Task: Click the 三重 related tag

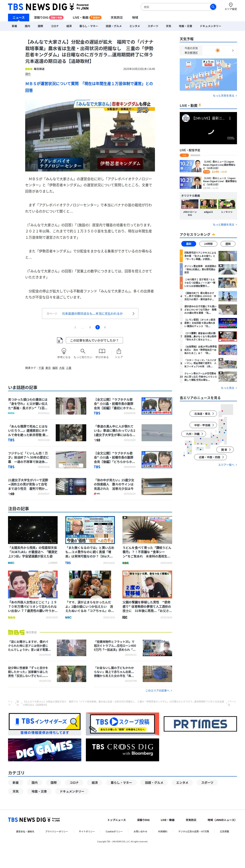Action: [69, 368]
